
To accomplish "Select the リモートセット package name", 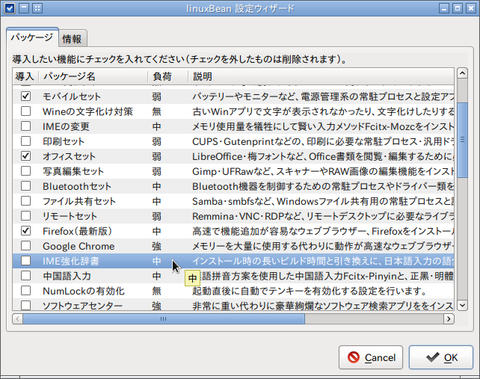I will [x=70, y=216].
